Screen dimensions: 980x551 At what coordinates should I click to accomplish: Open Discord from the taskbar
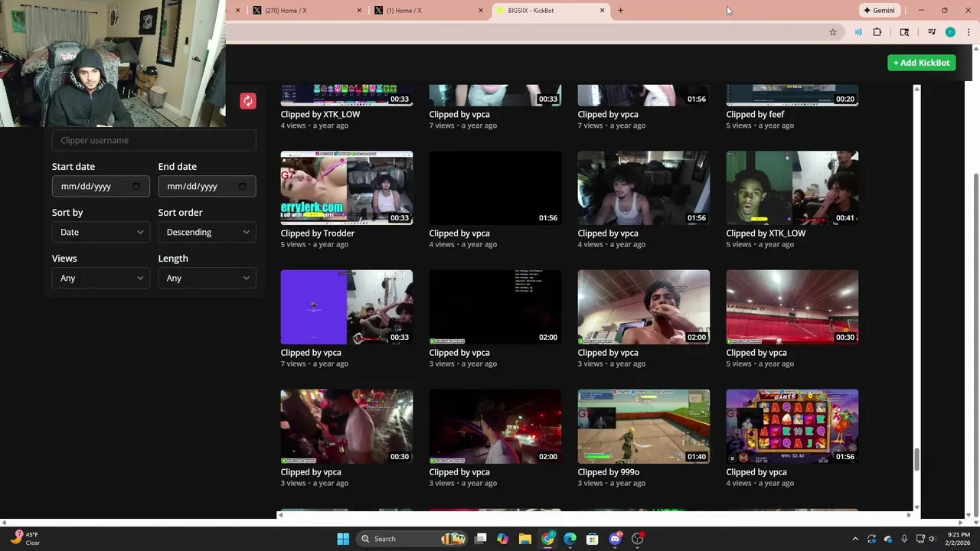coord(615,539)
